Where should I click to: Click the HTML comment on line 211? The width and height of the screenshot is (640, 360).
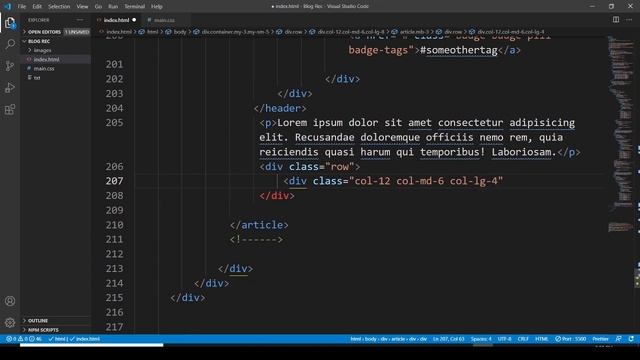256,240
